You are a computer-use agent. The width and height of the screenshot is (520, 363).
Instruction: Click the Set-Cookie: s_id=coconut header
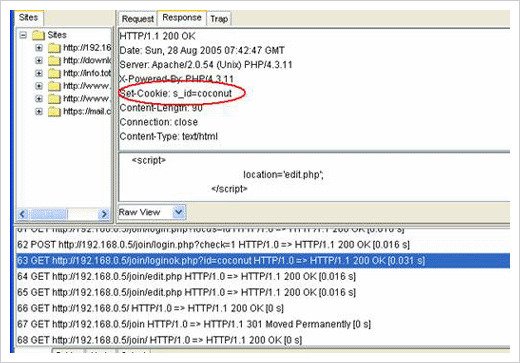coord(176,93)
